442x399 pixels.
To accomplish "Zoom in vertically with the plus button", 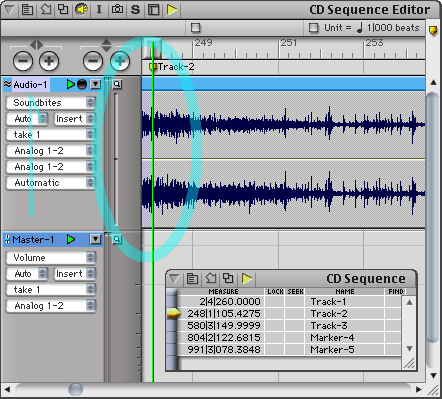I will point(120,61).
